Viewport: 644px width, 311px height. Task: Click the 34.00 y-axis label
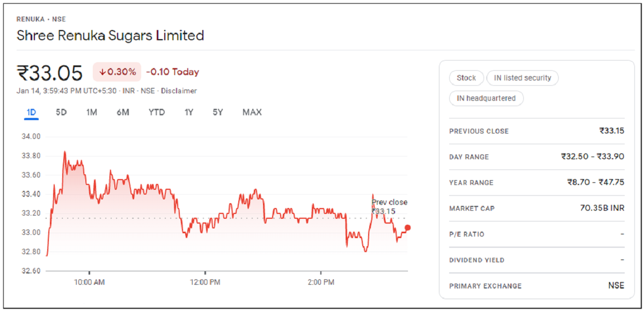tap(31, 136)
